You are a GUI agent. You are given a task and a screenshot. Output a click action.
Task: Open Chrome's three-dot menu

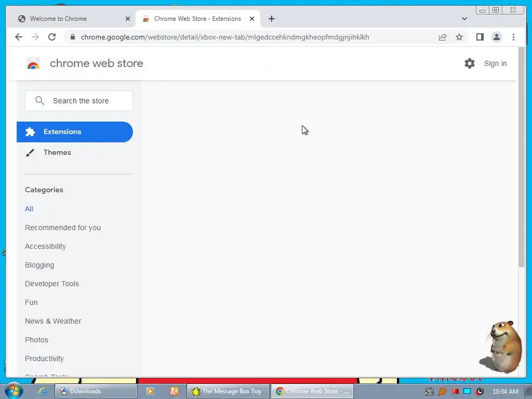(x=513, y=37)
